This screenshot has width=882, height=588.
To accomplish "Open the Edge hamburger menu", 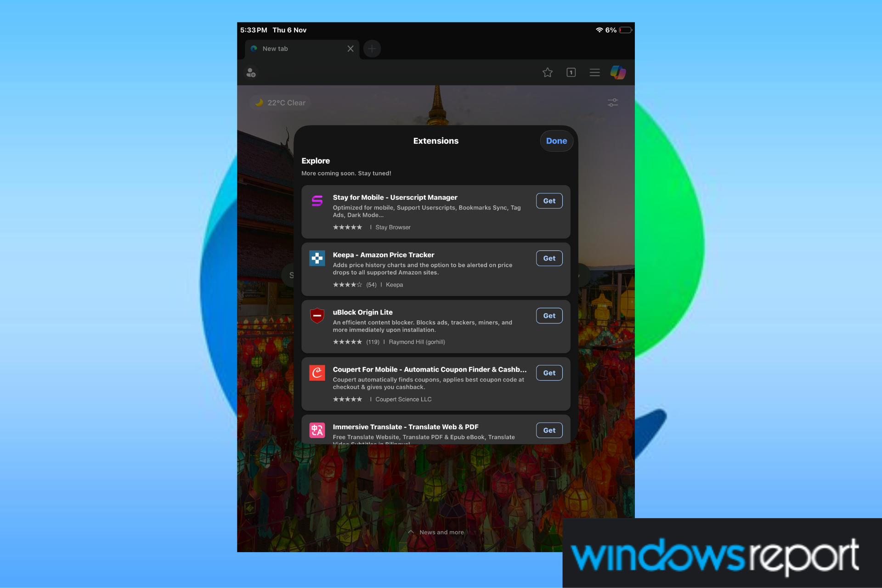I will pos(594,72).
